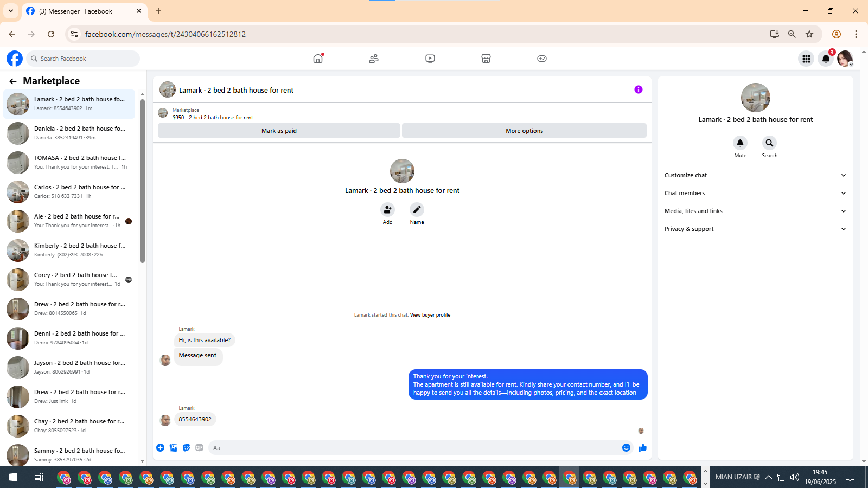Open the Windows notification center
Screen dimensions: 868x488
pos(850,477)
